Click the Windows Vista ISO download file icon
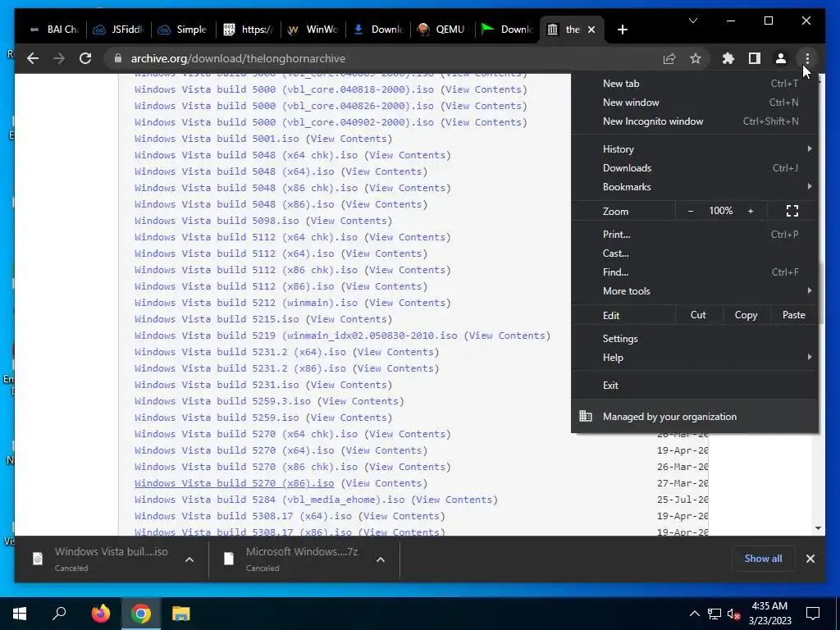This screenshot has width=840, height=630. (38, 559)
